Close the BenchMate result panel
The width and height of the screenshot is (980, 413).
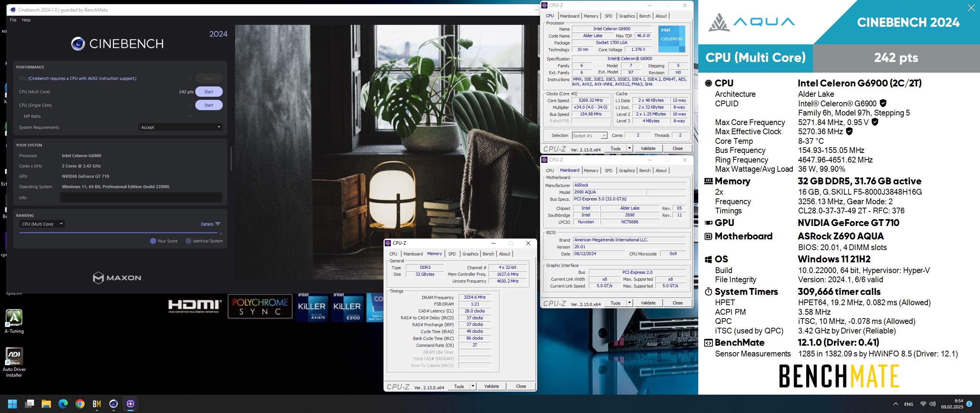coord(971,8)
